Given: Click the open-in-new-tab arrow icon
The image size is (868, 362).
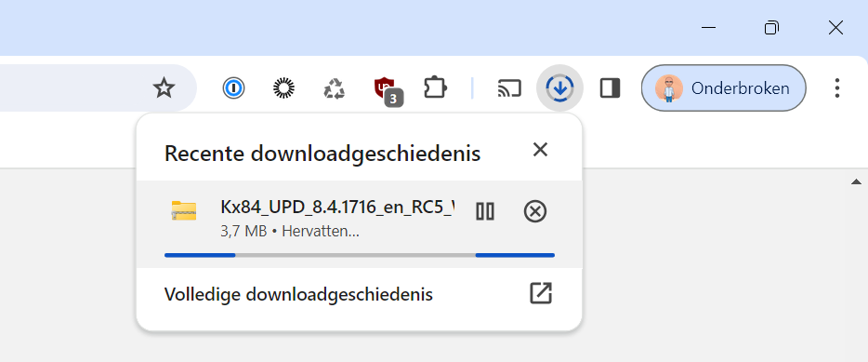Looking at the screenshot, I should [540, 293].
